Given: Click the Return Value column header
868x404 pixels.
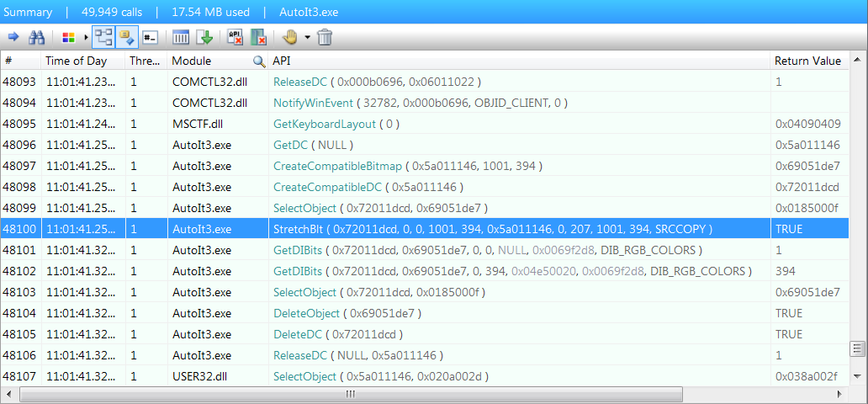Looking at the screenshot, I should coord(807,61).
